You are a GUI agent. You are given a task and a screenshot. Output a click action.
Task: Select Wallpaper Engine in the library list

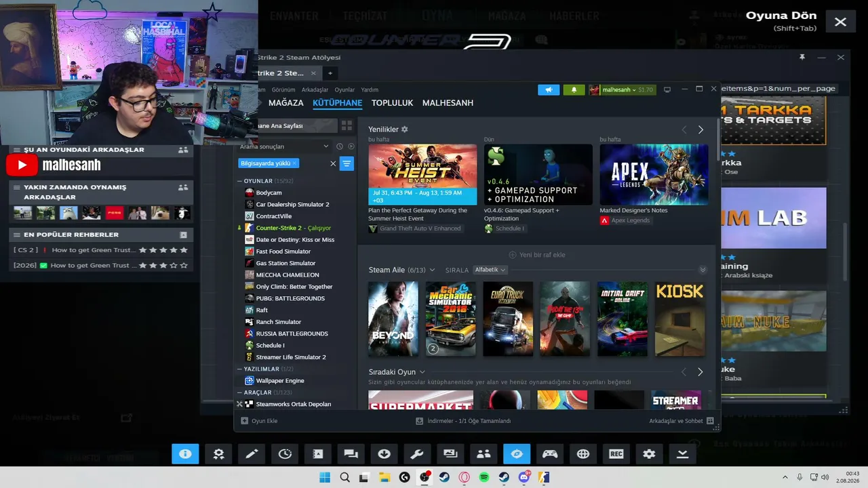(x=279, y=381)
